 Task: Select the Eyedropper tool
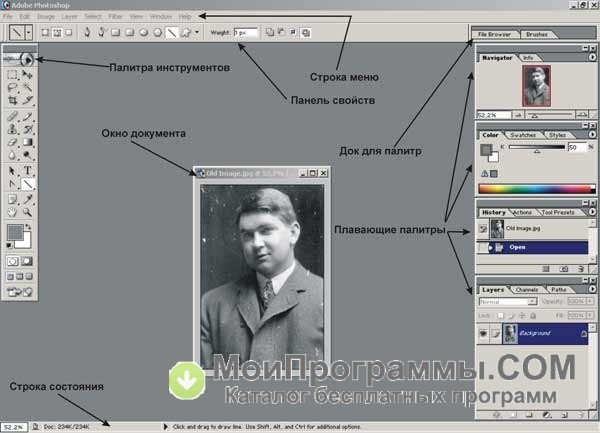tap(27, 199)
